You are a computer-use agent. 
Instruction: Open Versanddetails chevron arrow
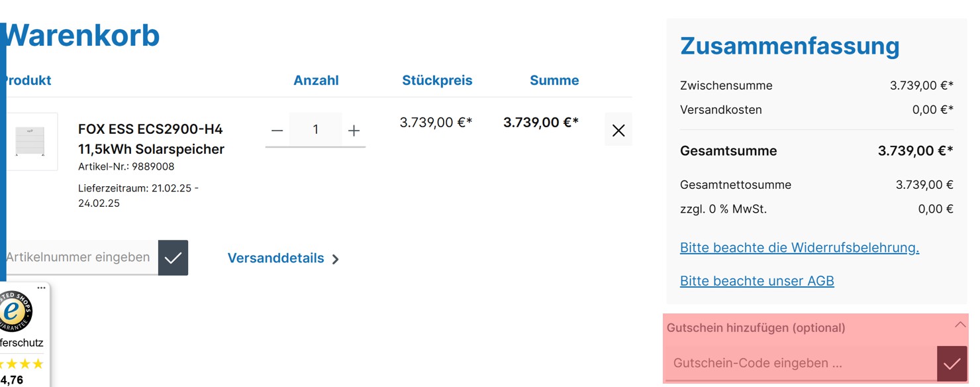pyautogui.click(x=336, y=259)
